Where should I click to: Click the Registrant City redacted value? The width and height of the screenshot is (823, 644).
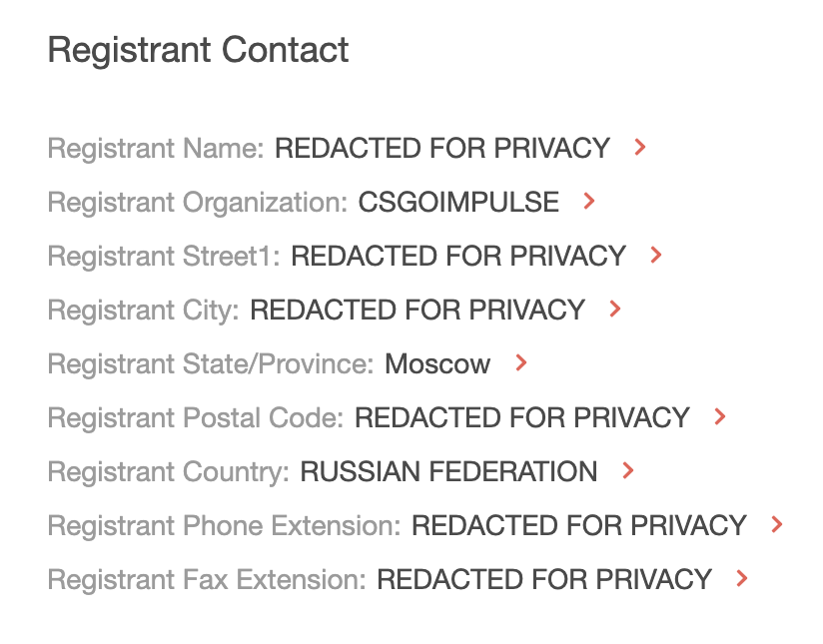coord(417,311)
